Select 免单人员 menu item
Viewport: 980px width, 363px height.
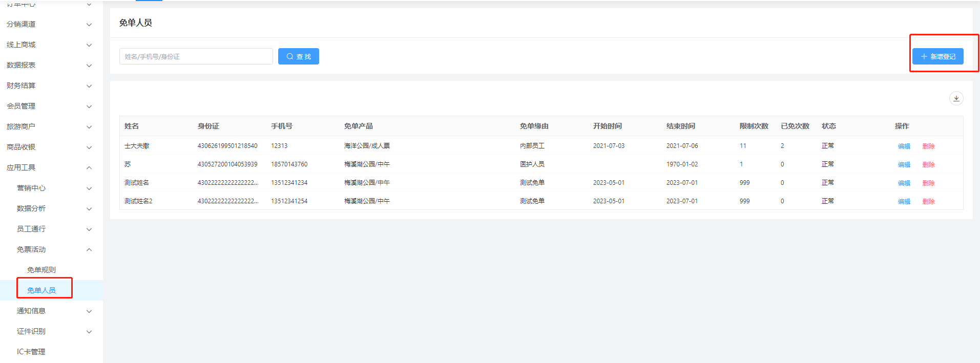[x=41, y=290]
